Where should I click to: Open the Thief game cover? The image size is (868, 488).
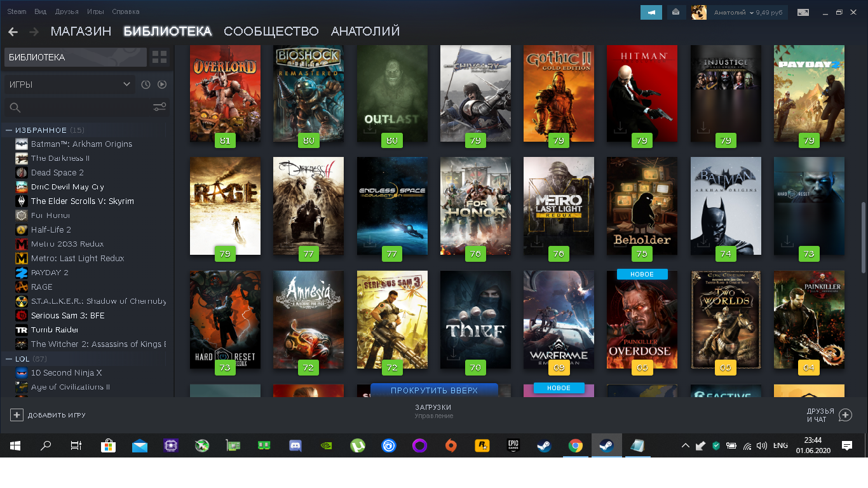[475, 320]
